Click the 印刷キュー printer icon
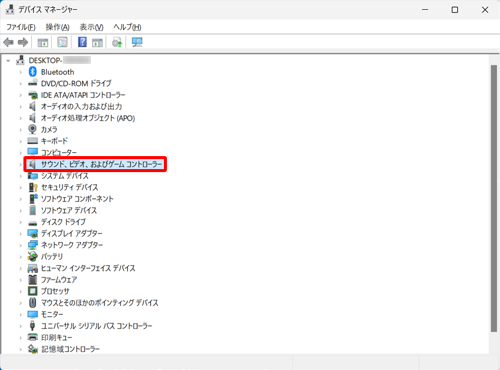This screenshot has height=370, width=500. (x=33, y=337)
